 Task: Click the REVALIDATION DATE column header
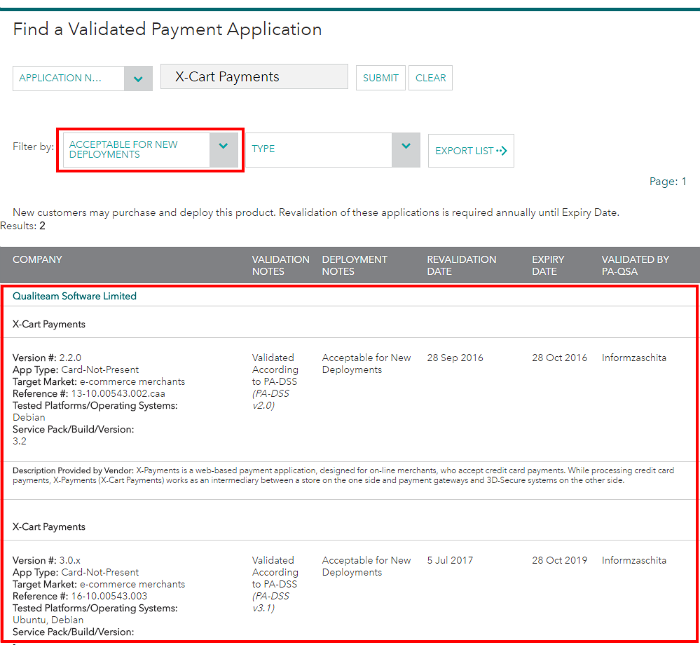(x=461, y=265)
